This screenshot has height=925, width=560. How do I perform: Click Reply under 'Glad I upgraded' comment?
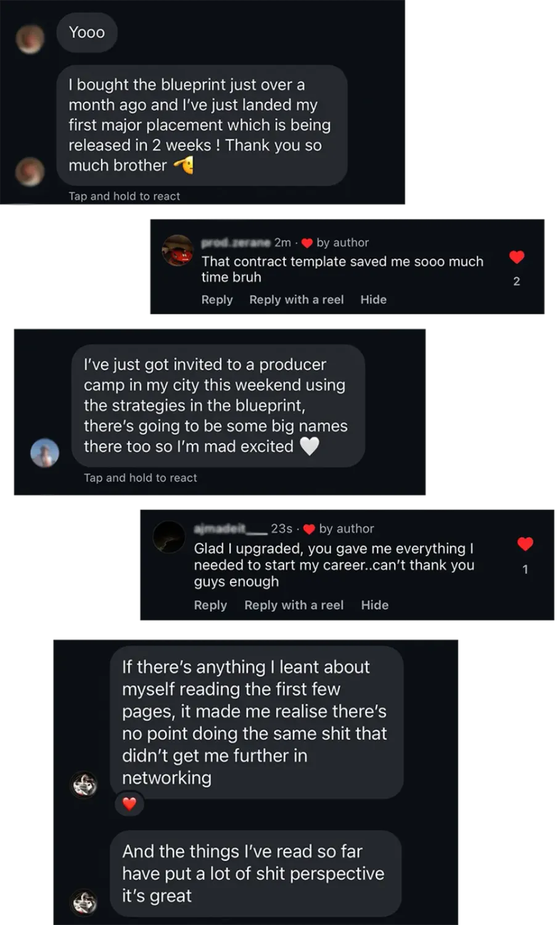[210, 605]
